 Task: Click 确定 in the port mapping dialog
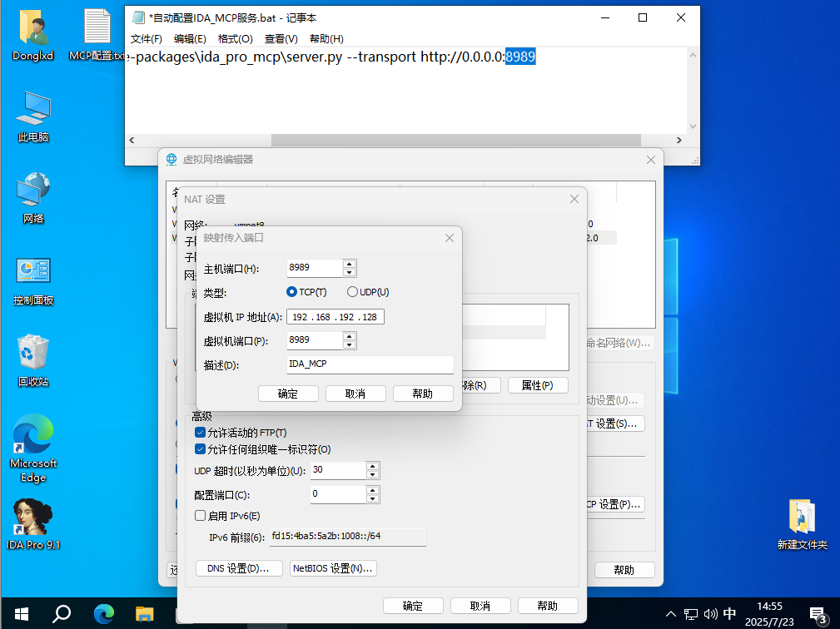point(288,394)
